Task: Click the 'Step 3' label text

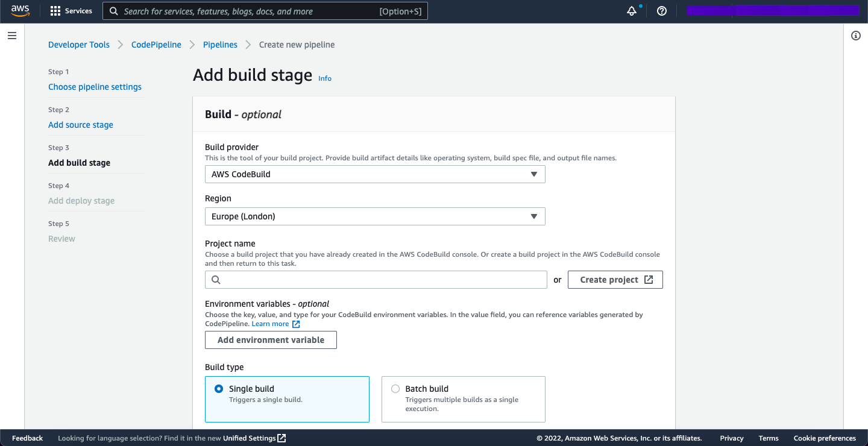Action: [x=58, y=148]
